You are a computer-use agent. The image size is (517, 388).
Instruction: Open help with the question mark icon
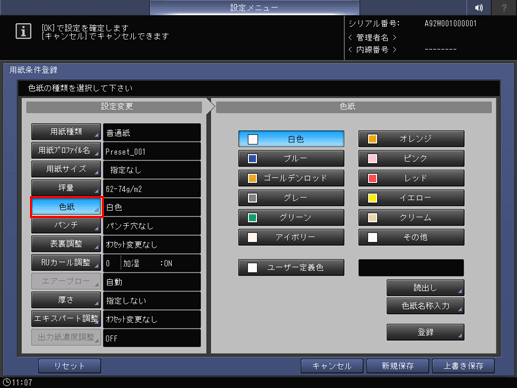[x=504, y=7]
